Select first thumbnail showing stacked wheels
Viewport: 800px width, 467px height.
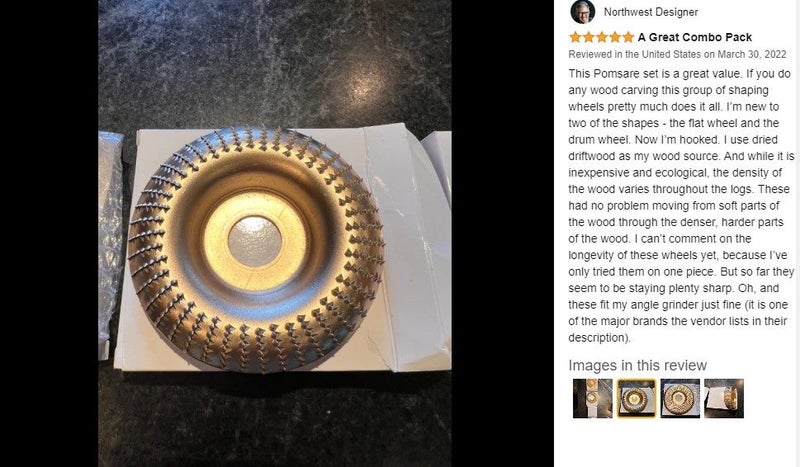[592, 399]
